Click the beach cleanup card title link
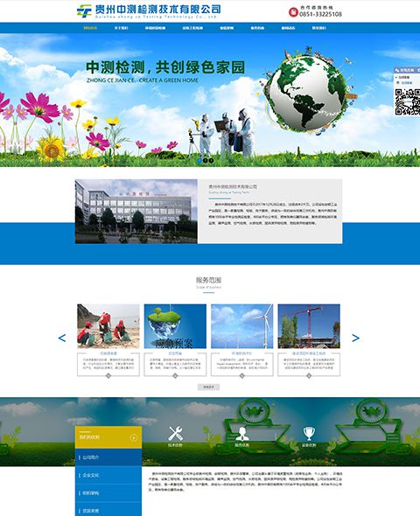This screenshot has height=516, width=420. point(108,353)
